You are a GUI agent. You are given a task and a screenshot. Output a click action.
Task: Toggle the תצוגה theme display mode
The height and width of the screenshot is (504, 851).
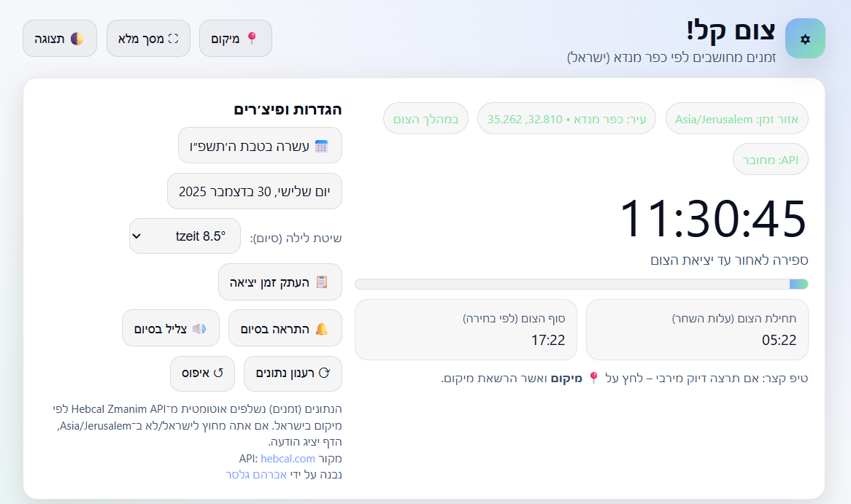point(60,38)
